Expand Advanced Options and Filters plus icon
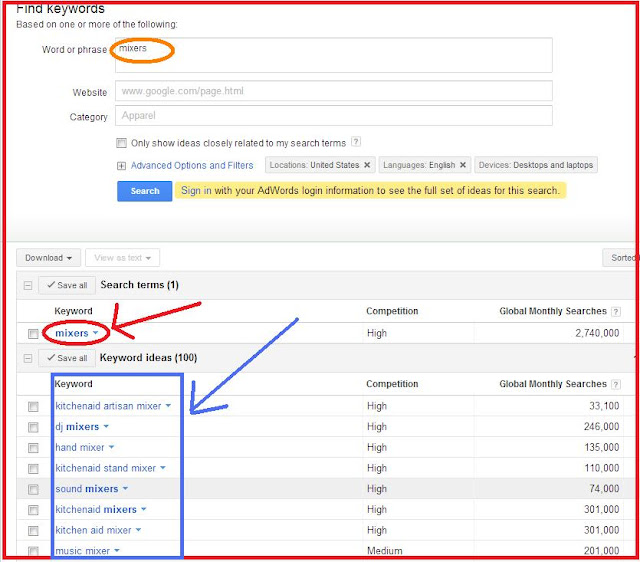This screenshot has height=562, width=640. coord(121,166)
